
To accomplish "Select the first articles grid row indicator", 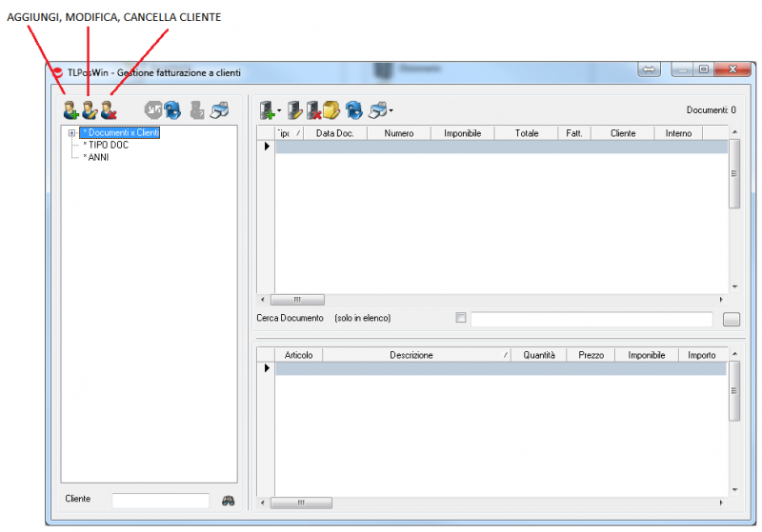I will (267, 368).
